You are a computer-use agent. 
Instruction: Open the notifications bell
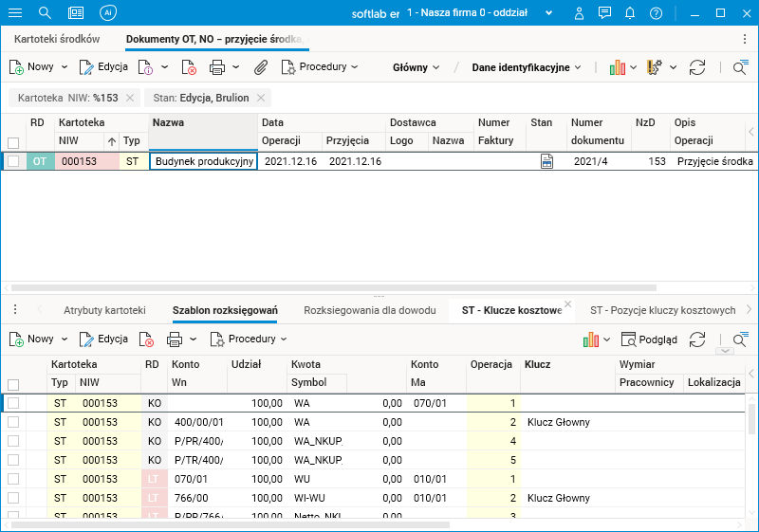pos(630,13)
